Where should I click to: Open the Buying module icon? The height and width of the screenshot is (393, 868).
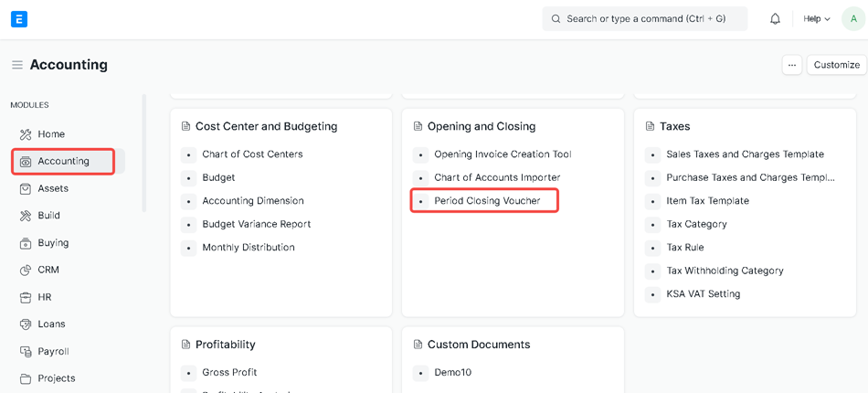click(x=26, y=243)
